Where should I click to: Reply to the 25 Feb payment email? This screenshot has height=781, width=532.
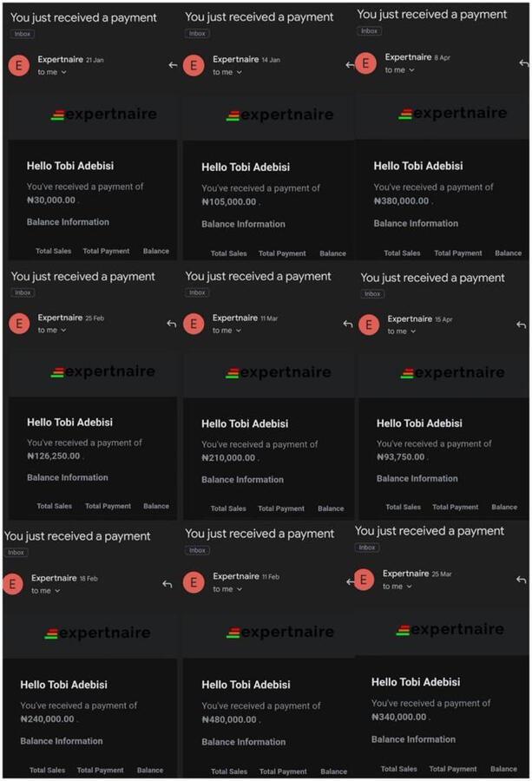click(172, 324)
